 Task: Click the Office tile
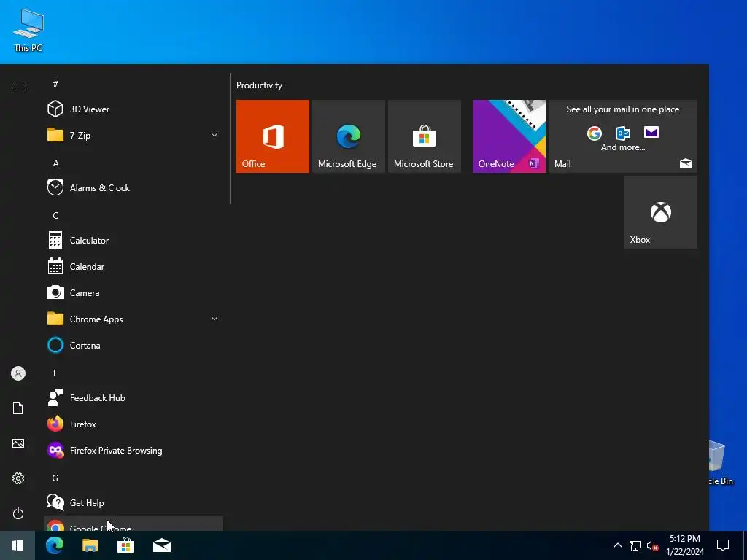(x=273, y=136)
